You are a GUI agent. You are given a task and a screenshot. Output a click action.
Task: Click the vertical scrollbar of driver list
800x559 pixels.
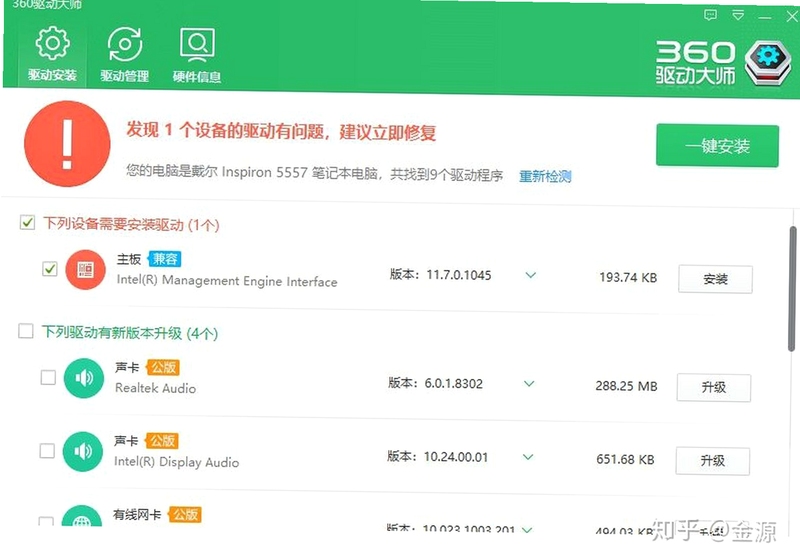[792, 289]
